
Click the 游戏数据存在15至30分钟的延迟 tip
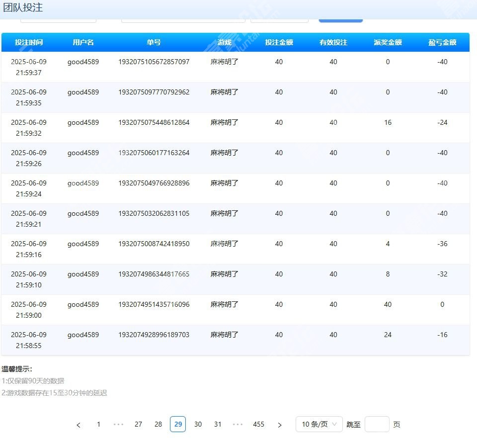[x=57, y=393]
